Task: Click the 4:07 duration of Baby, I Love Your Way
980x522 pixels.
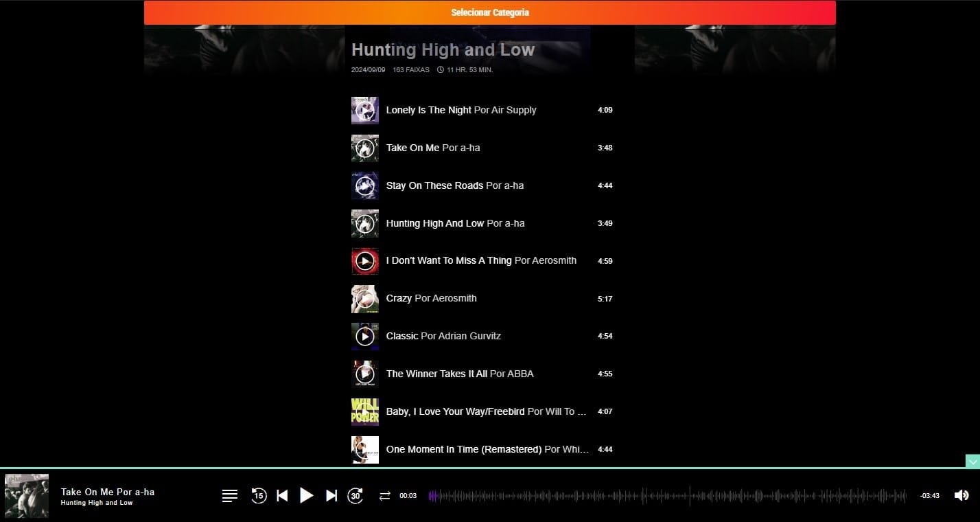Action: pyautogui.click(x=605, y=412)
